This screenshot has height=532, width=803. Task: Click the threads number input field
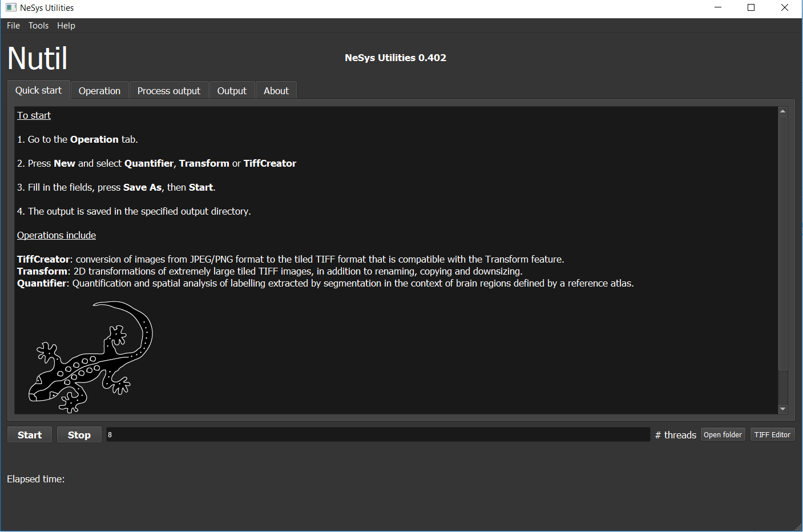tap(378, 435)
